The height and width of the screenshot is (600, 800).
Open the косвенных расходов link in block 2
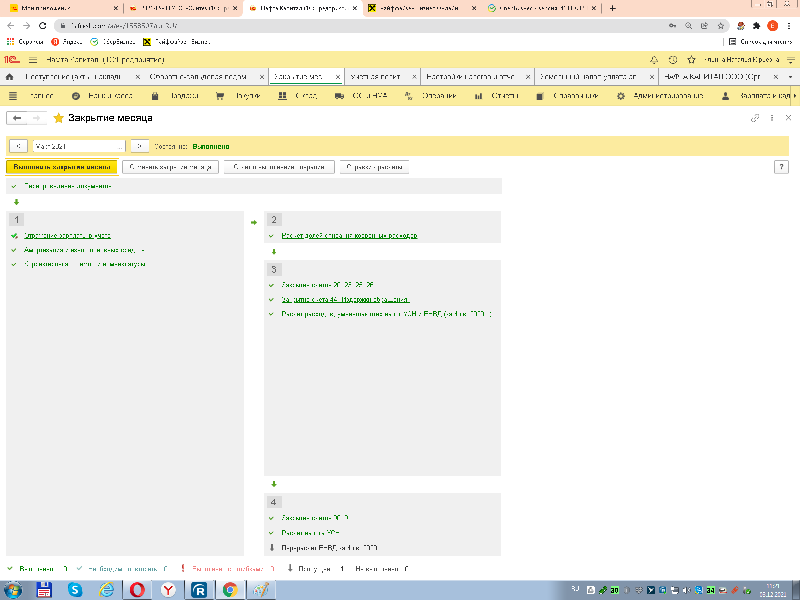349,236
